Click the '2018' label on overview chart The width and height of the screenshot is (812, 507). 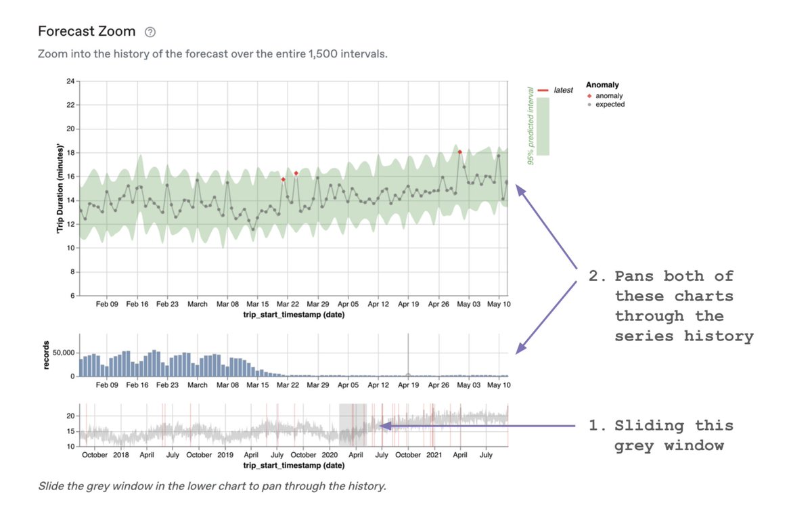click(x=120, y=456)
